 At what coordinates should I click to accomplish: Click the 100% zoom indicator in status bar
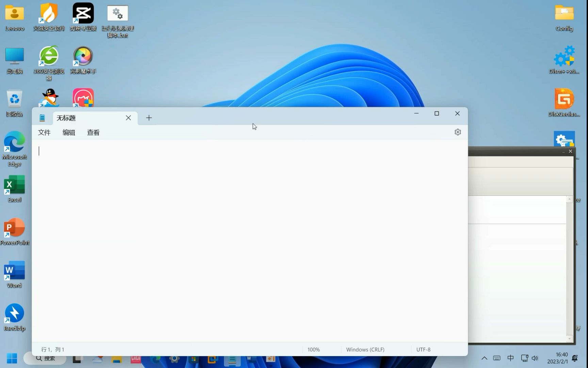pos(313,349)
